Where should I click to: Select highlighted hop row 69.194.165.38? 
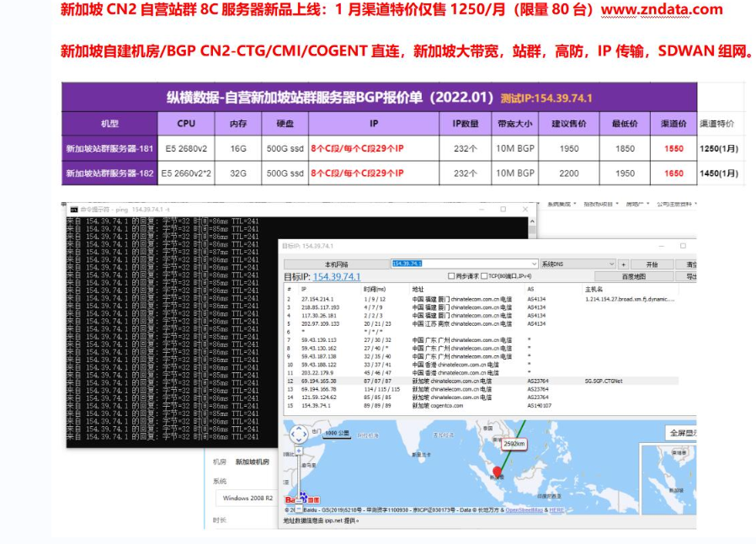coord(481,381)
